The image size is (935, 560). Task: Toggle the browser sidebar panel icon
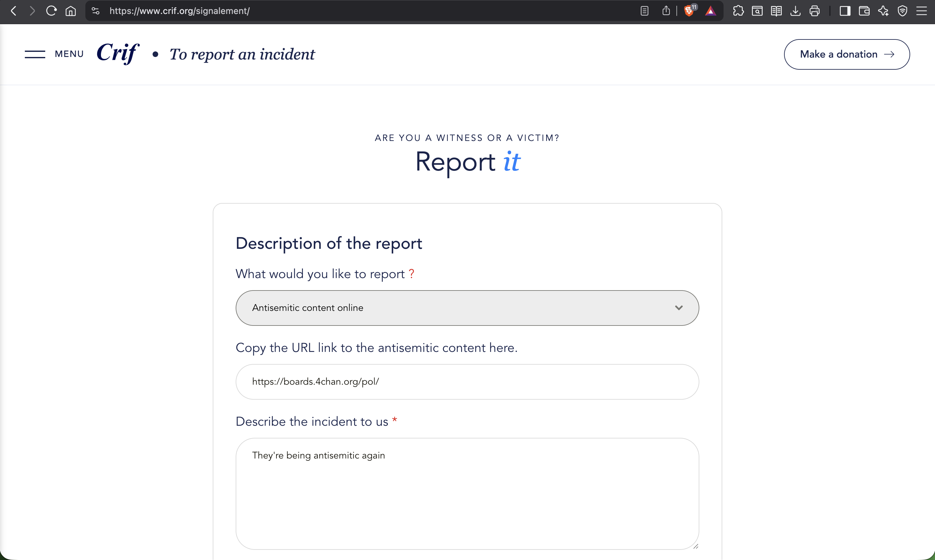point(845,11)
